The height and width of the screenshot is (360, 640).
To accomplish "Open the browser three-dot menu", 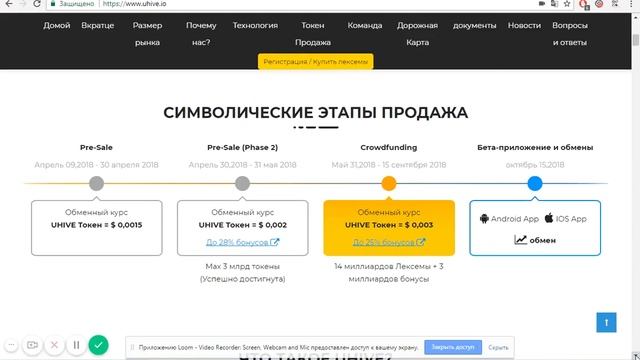I will click(631, 4).
